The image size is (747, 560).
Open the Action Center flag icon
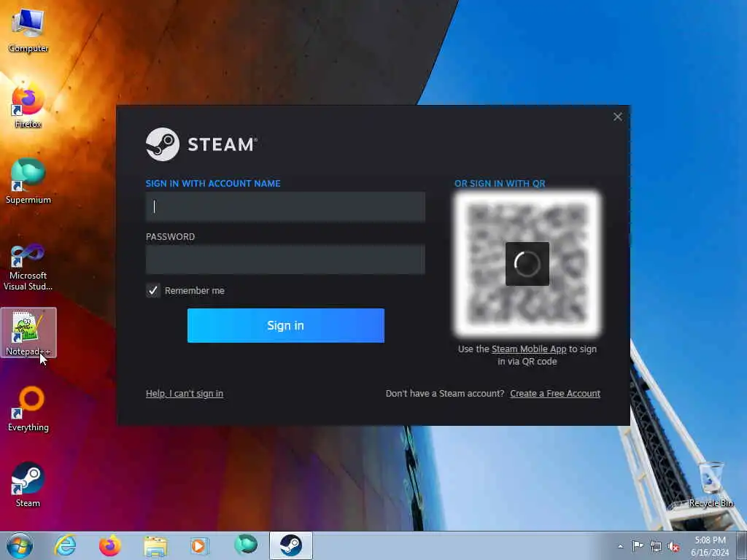(638, 545)
